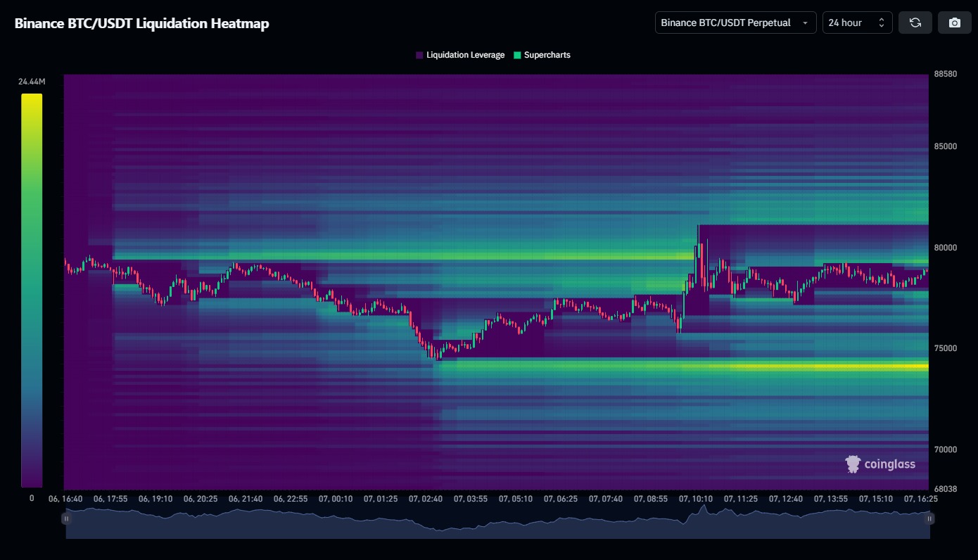
Task: Click the 70000 price axis label
Action: [x=946, y=449]
